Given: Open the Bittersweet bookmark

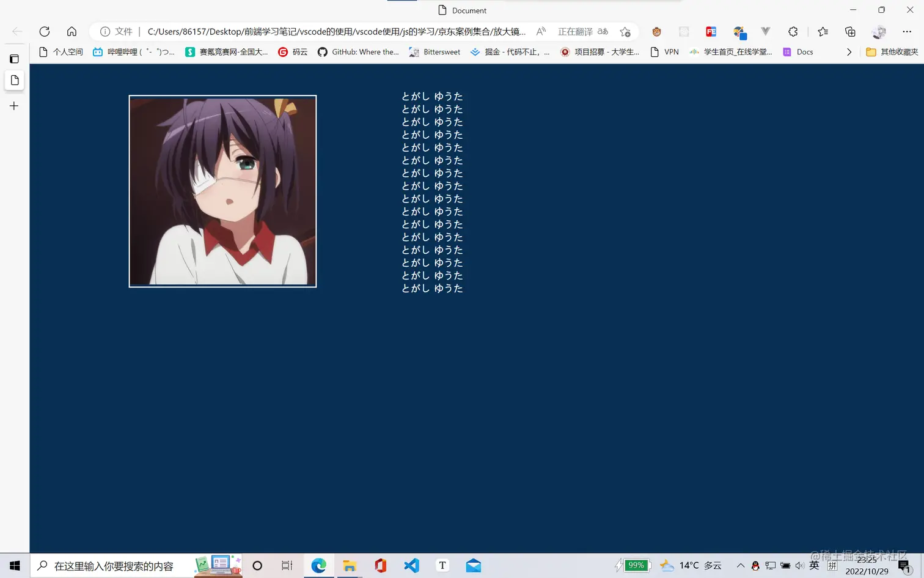Looking at the screenshot, I should [435, 52].
